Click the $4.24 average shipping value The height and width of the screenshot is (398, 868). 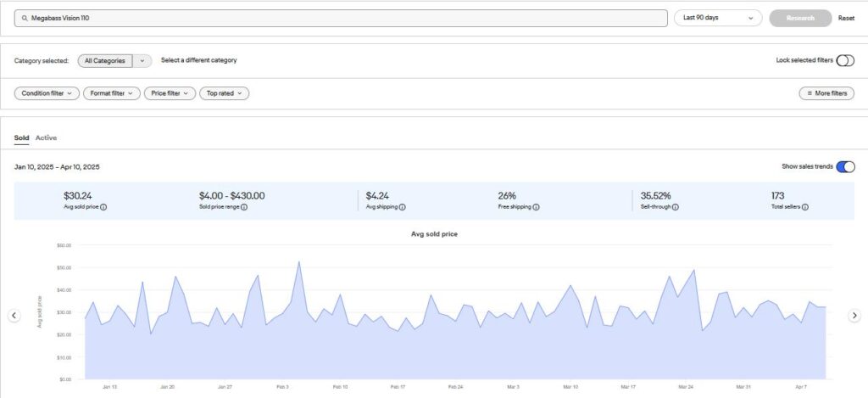click(x=377, y=196)
